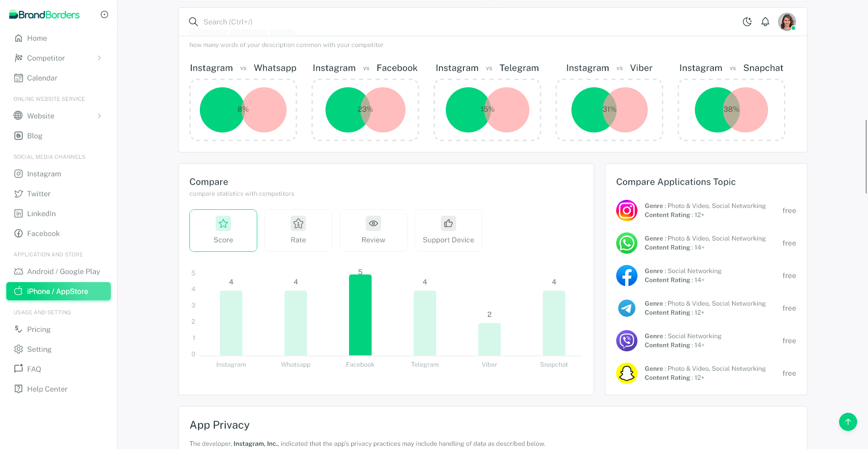
Task: Click the Snapchat score bar
Action: click(554, 323)
